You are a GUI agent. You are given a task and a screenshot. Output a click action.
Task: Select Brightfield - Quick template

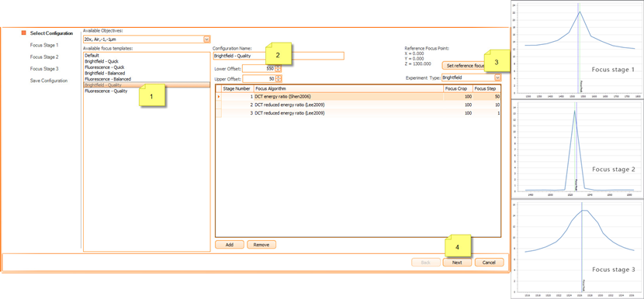[x=147, y=61]
